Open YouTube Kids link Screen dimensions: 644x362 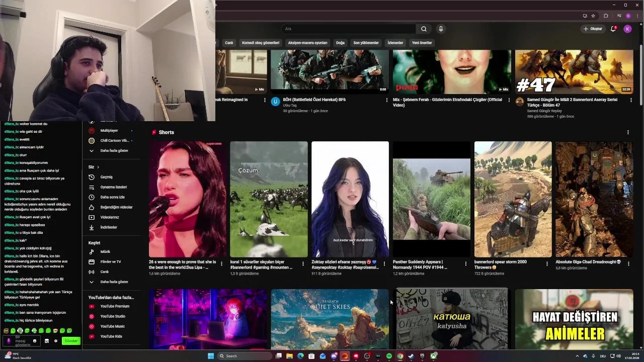[112, 336]
